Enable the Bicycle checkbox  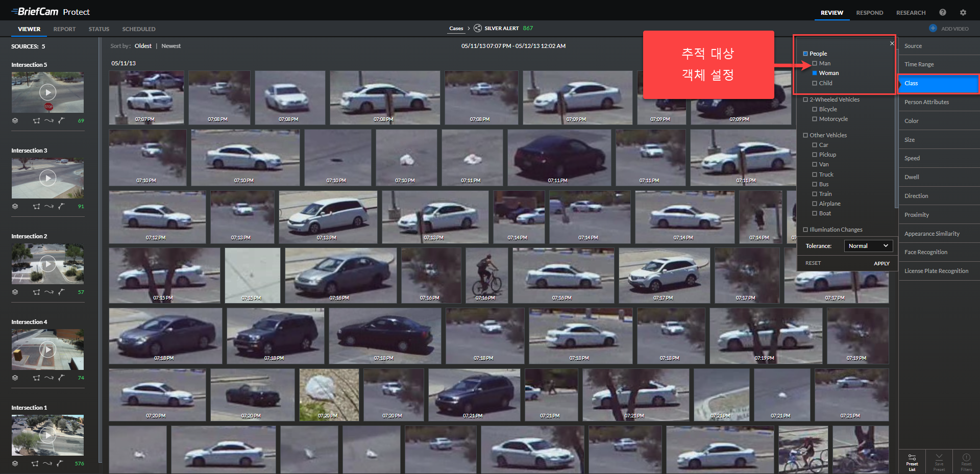click(x=815, y=109)
